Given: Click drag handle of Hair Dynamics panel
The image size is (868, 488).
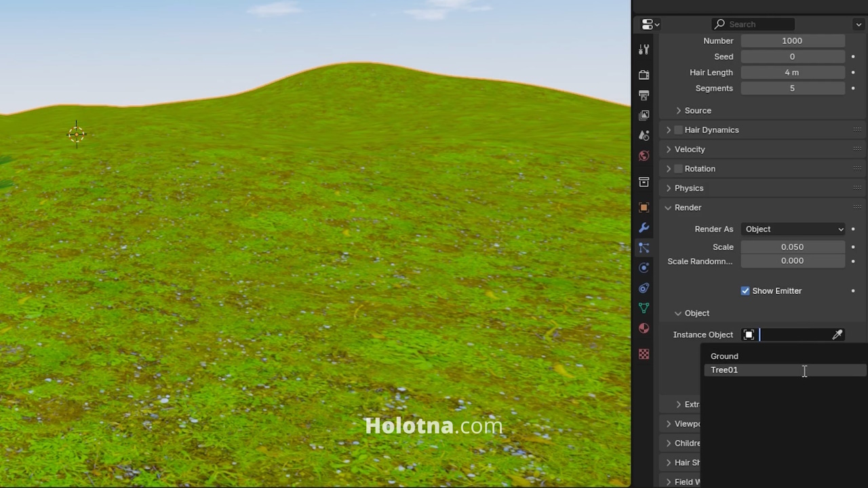Looking at the screenshot, I should pos(857,129).
